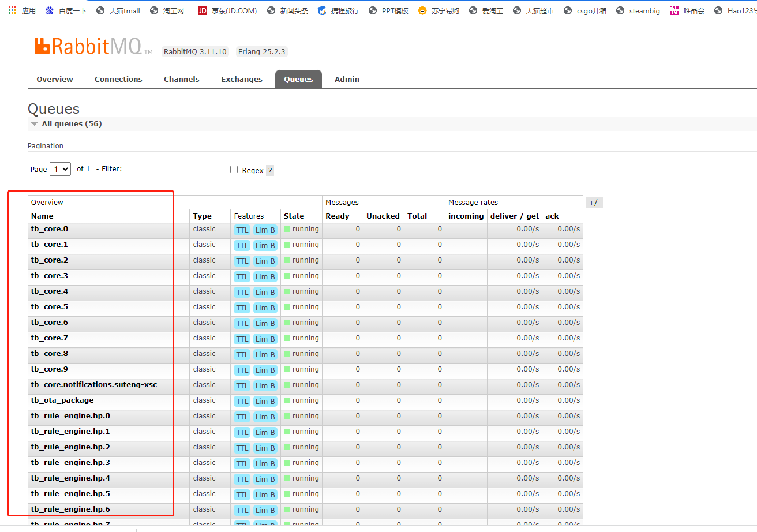Viewport: 757px width, 532px height.
Task: Collapse the Pagination section
Action: pos(45,145)
